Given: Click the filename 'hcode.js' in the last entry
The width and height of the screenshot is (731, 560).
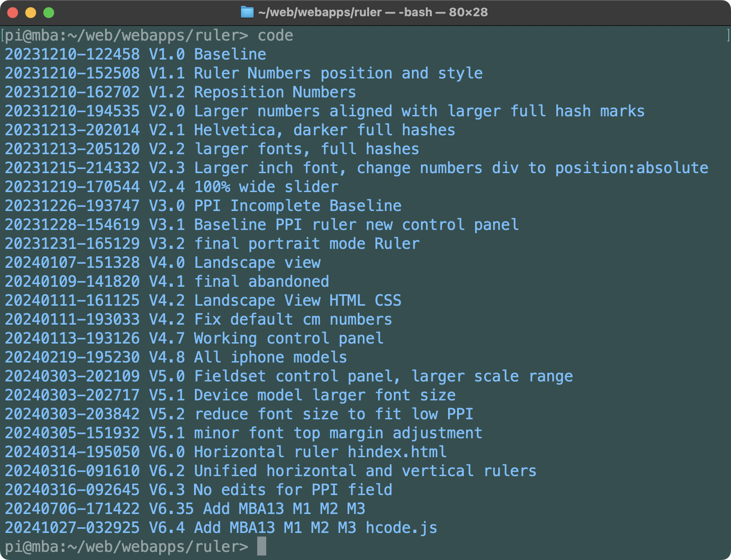Looking at the screenshot, I should tap(402, 528).
